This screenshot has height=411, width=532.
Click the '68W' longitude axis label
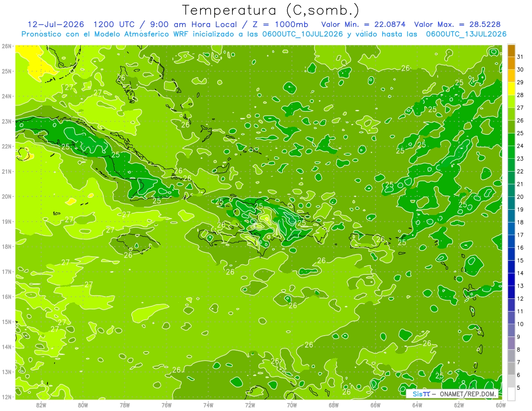pos(333,405)
